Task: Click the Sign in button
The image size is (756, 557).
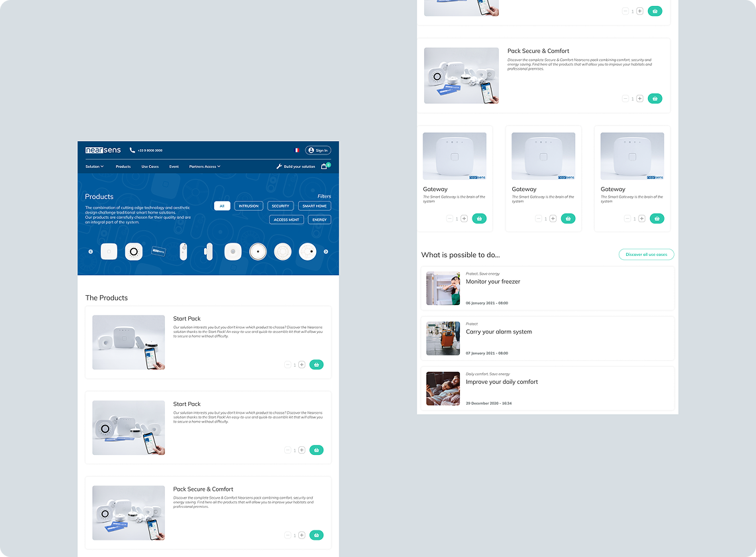Action: (x=318, y=150)
